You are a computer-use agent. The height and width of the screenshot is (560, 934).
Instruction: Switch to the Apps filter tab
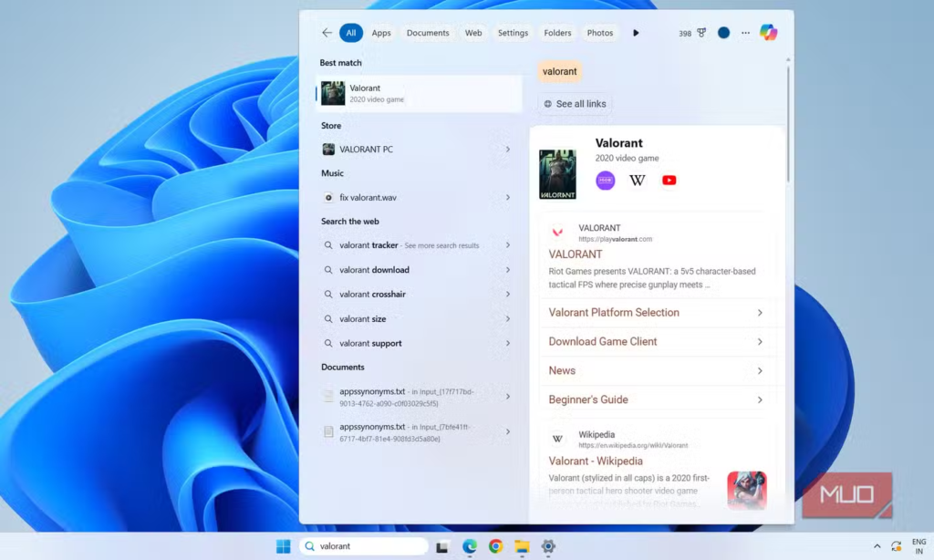[x=381, y=33]
